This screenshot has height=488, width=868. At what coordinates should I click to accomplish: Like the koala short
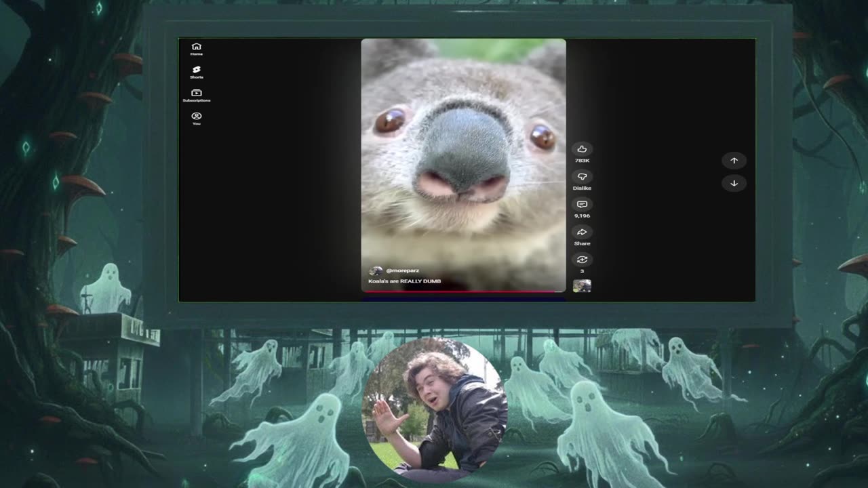tap(582, 149)
